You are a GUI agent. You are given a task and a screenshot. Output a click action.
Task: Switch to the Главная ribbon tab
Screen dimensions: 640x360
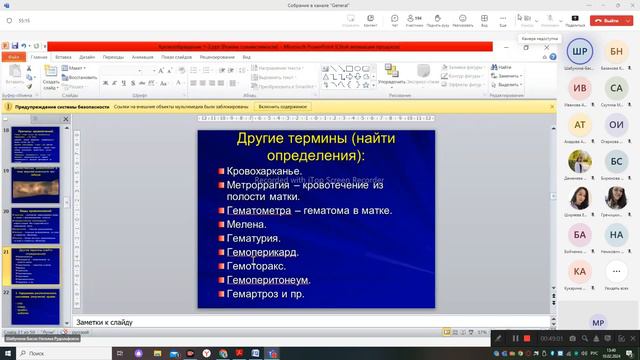click(x=39, y=57)
